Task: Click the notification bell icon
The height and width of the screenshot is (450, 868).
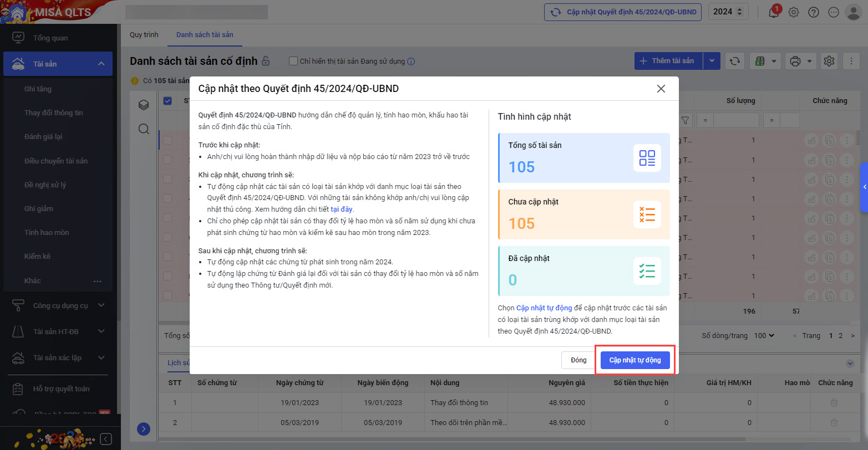Action: [774, 12]
